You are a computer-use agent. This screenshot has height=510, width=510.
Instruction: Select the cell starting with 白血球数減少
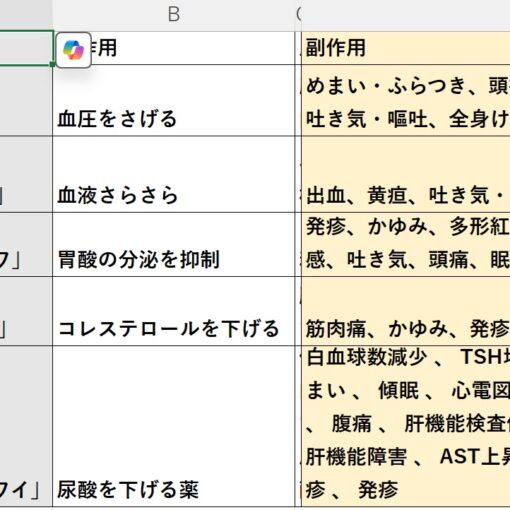406,426
